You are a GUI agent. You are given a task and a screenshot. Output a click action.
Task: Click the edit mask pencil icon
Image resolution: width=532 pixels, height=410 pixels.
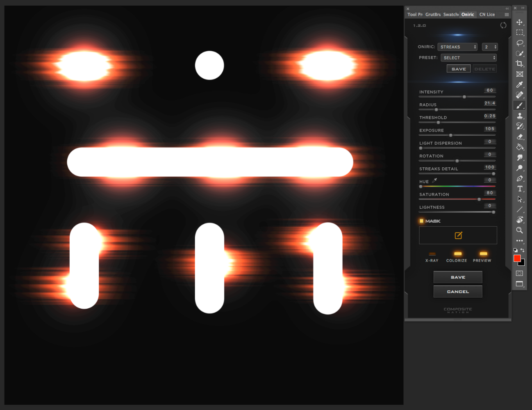tap(458, 235)
